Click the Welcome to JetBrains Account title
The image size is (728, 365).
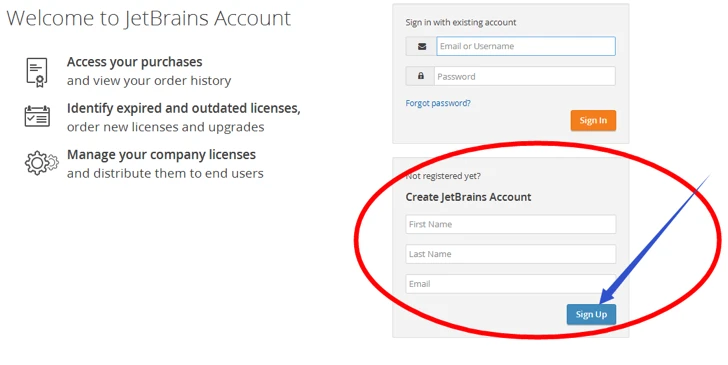(149, 19)
